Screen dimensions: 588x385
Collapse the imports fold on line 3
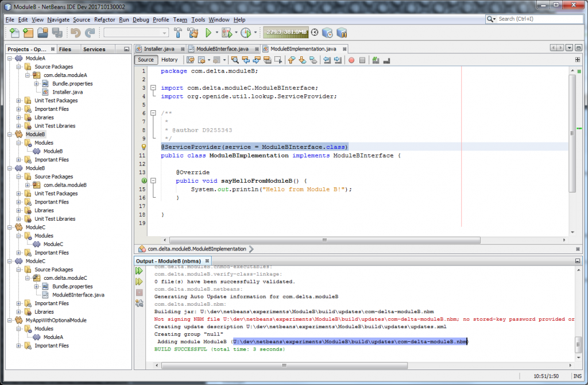[153, 88]
